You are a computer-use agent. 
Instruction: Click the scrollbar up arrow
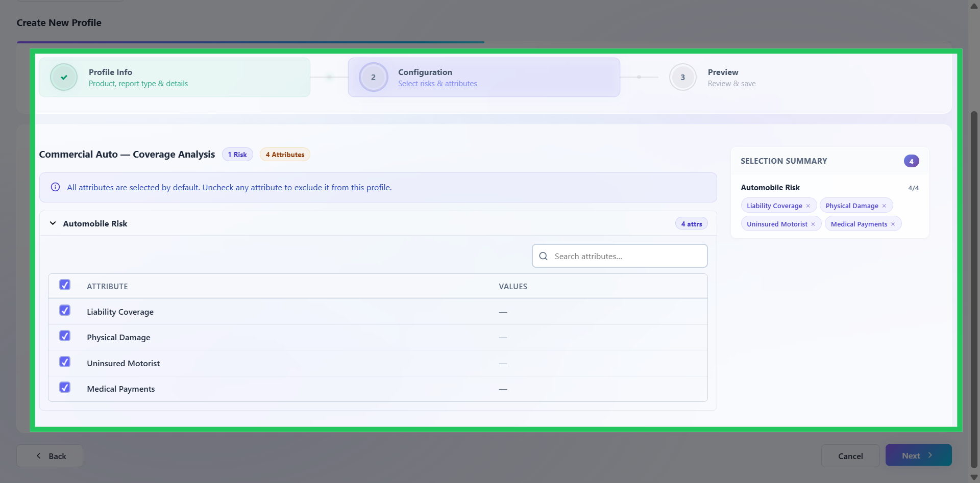tap(974, 6)
